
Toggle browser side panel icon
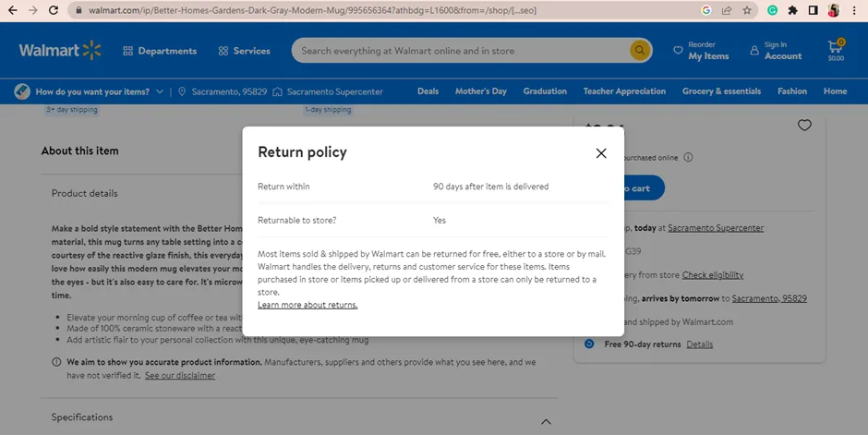[814, 10]
